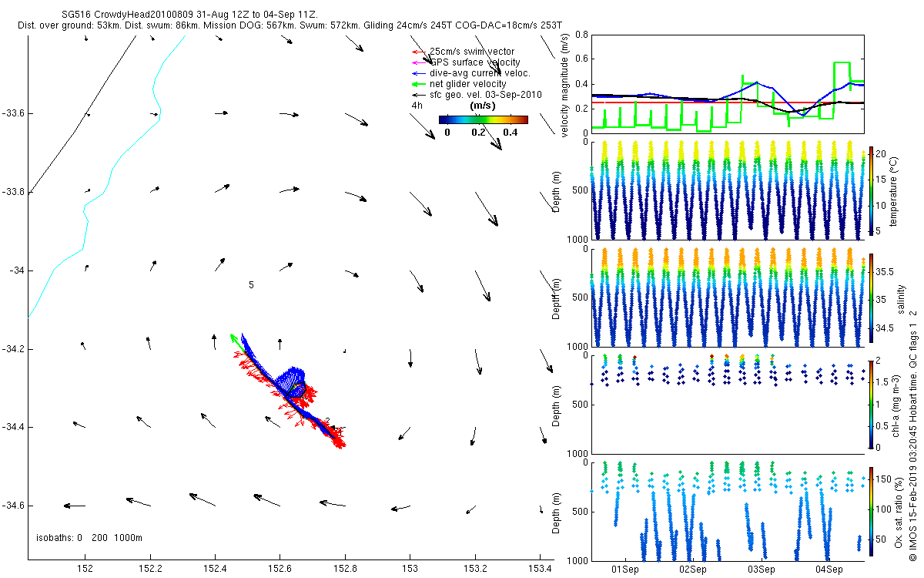The height and width of the screenshot is (578, 924).
Task: Click map longitude tick '152.4'
Action: click(216, 570)
